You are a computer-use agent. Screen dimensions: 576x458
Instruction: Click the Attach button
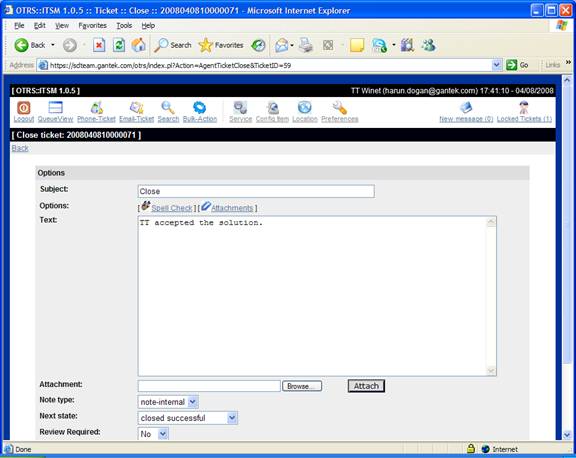tap(366, 386)
